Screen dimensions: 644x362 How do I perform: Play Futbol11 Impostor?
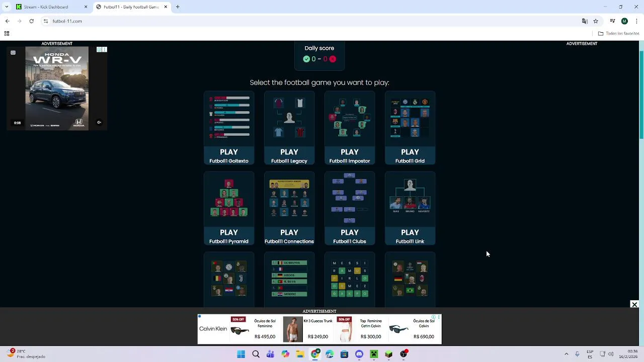[350, 128]
